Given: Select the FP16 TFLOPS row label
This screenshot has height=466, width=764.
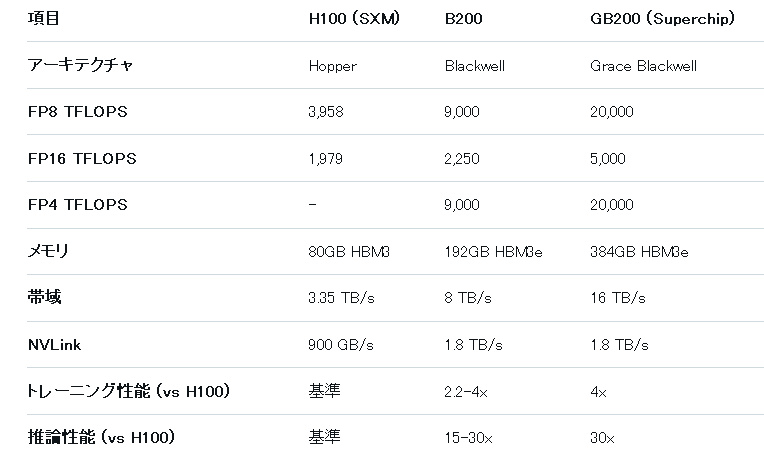Looking at the screenshot, I should 81,158.
